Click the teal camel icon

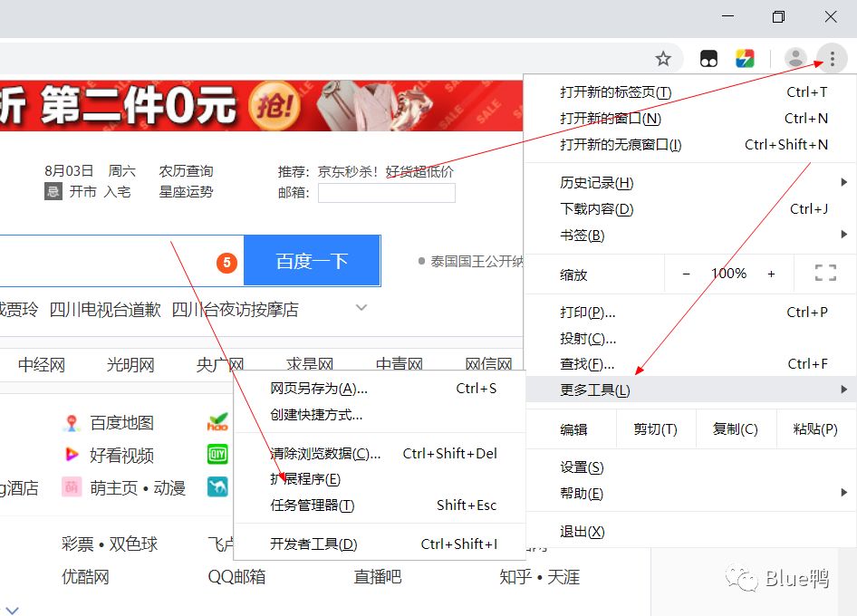coord(217,486)
